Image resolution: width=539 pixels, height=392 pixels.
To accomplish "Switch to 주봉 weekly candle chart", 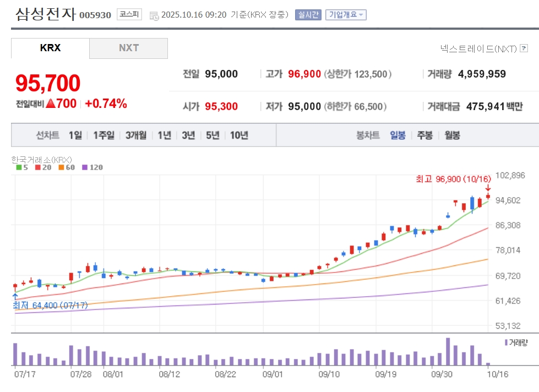I will pyautogui.click(x=424, y=135).
